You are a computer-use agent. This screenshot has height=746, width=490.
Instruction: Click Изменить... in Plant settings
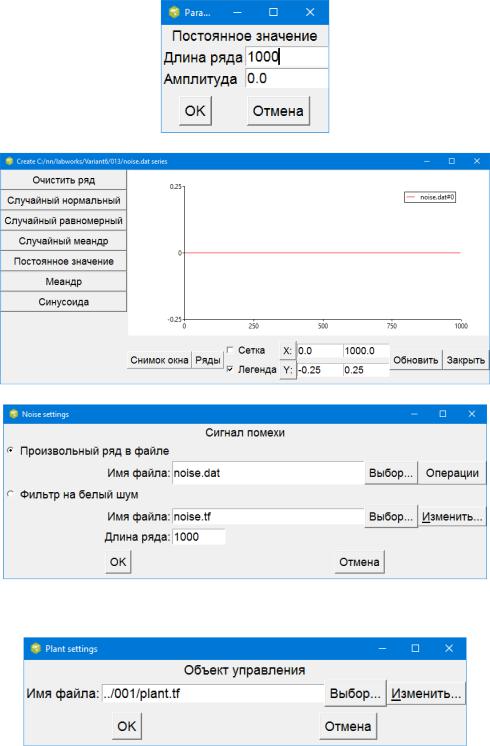[426, 694]
